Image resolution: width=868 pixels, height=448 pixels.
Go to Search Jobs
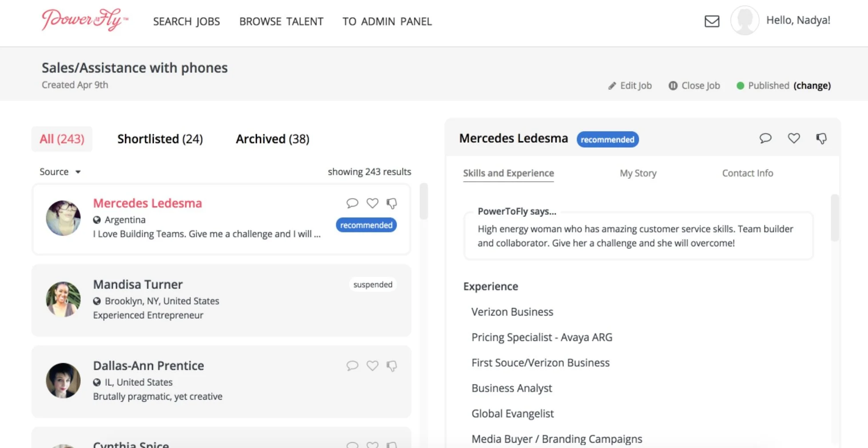187,21
